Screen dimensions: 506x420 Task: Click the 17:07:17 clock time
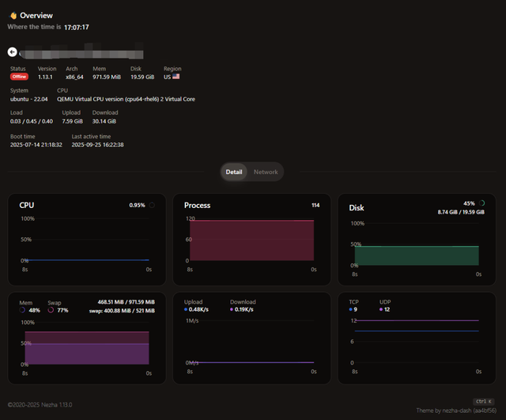point(77,28)
